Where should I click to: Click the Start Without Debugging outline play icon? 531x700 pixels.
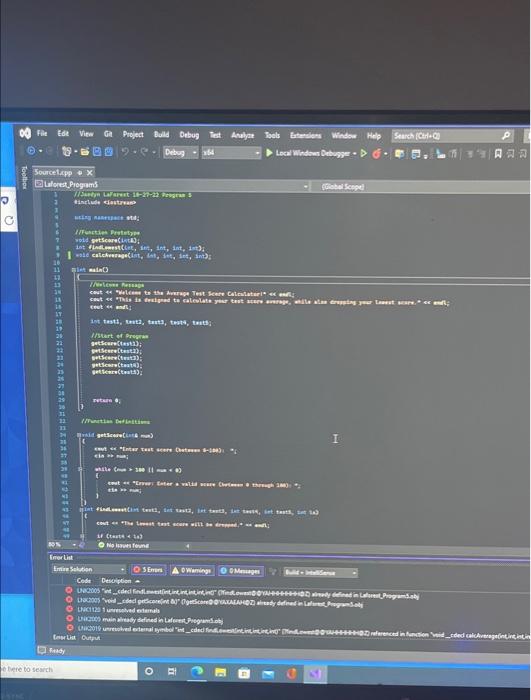click(x=364, y=154)
